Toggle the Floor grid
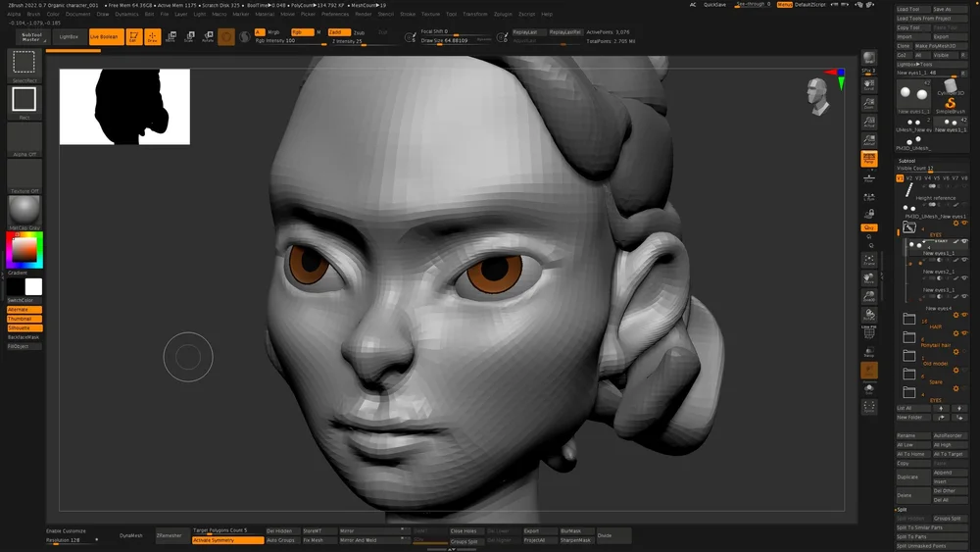 (x=868, y=177)
